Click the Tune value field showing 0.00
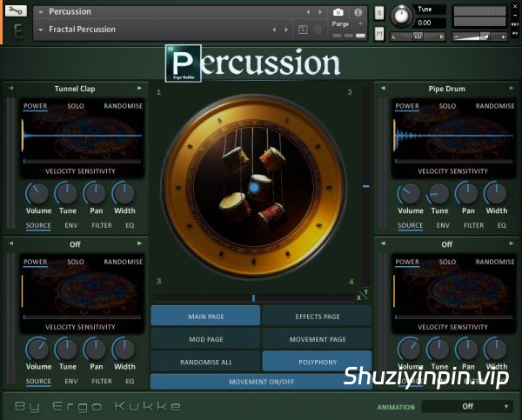 (x=430, y=23)
